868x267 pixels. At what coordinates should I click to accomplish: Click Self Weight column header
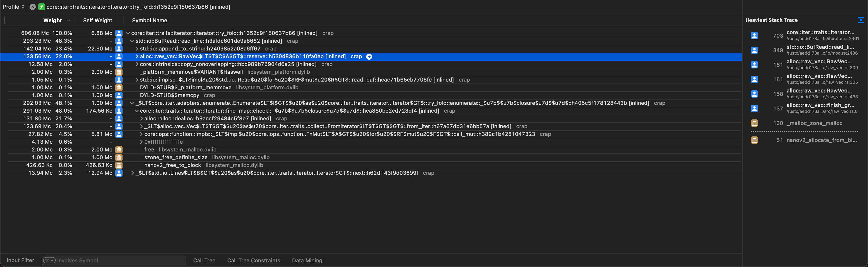(97, 21)
